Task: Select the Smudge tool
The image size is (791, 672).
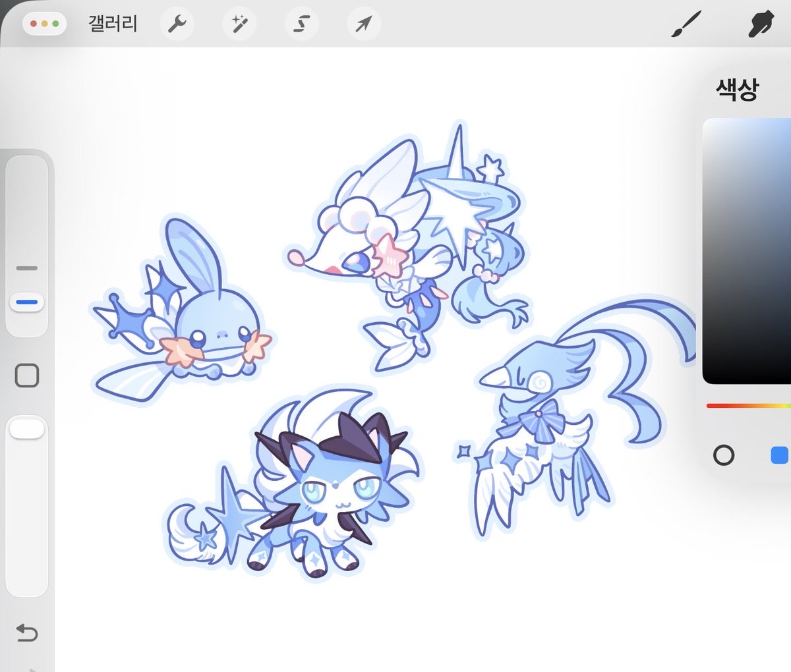Action: point(761,25)
